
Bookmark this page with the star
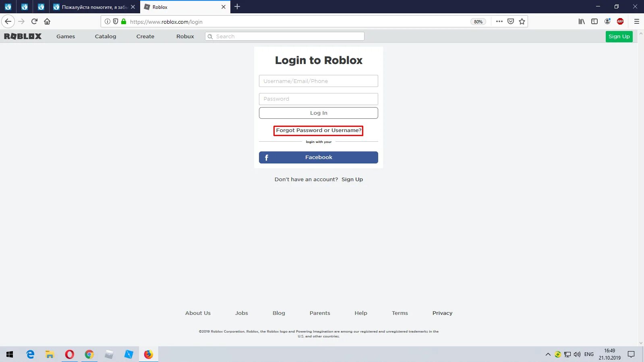(522, 21)
